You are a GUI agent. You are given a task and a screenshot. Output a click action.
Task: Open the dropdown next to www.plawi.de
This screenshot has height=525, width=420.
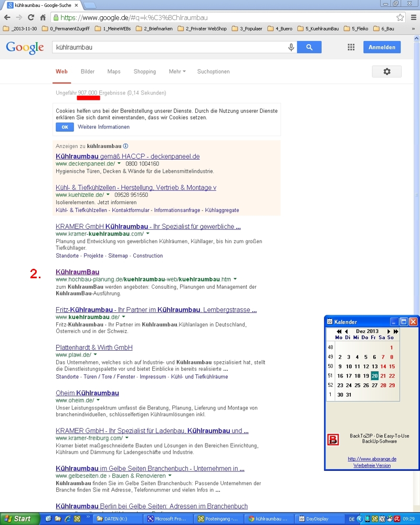[x=96, y=355]
